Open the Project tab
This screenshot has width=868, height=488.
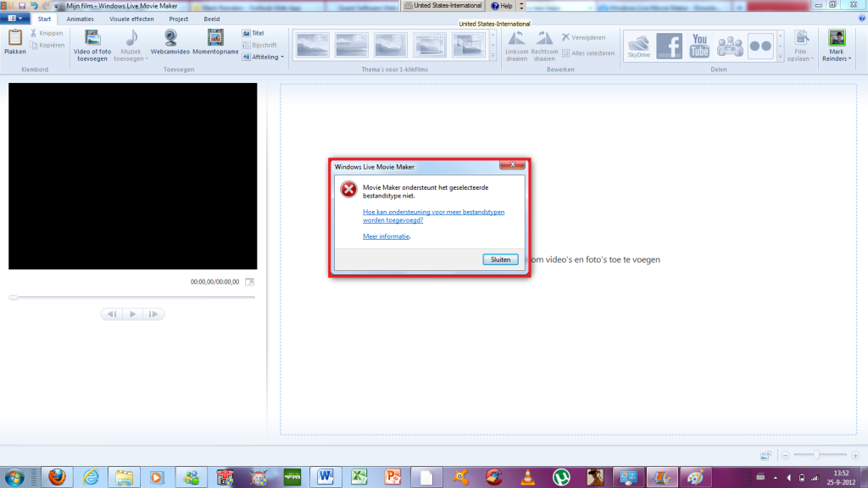(x=178, y=19)
